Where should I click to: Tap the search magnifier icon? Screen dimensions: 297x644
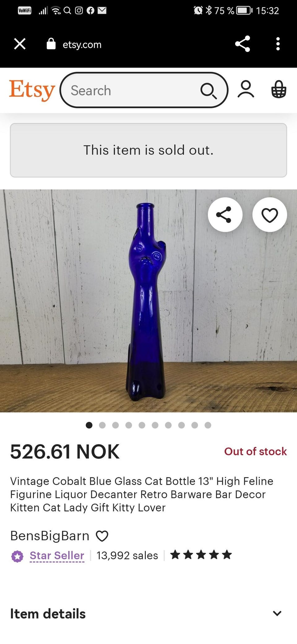coord(209,91)
